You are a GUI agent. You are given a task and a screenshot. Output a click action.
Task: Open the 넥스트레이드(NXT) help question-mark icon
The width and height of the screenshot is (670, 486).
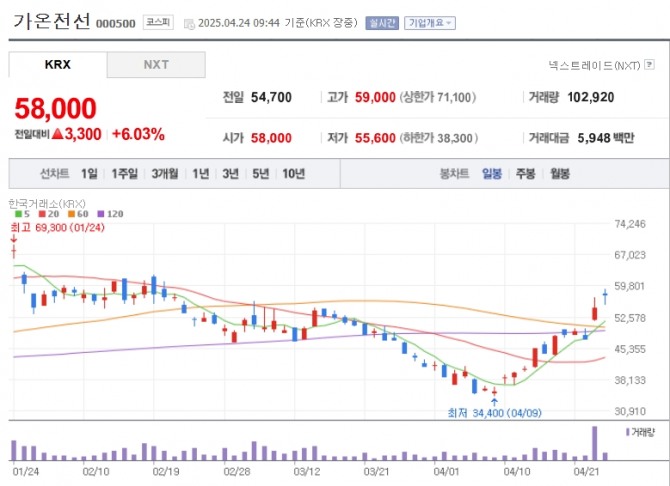pos(647,65)
